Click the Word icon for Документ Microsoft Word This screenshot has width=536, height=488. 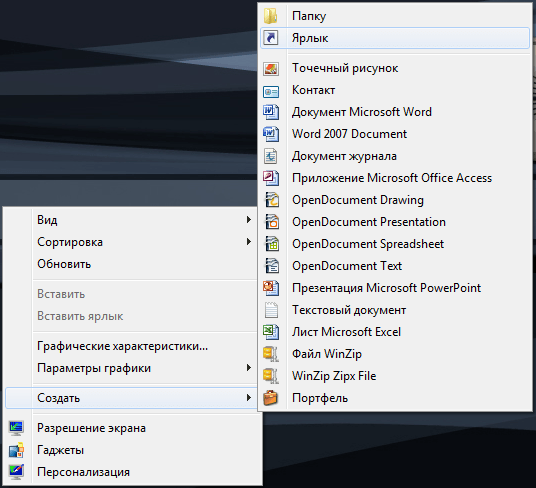[x=271, y=112]
